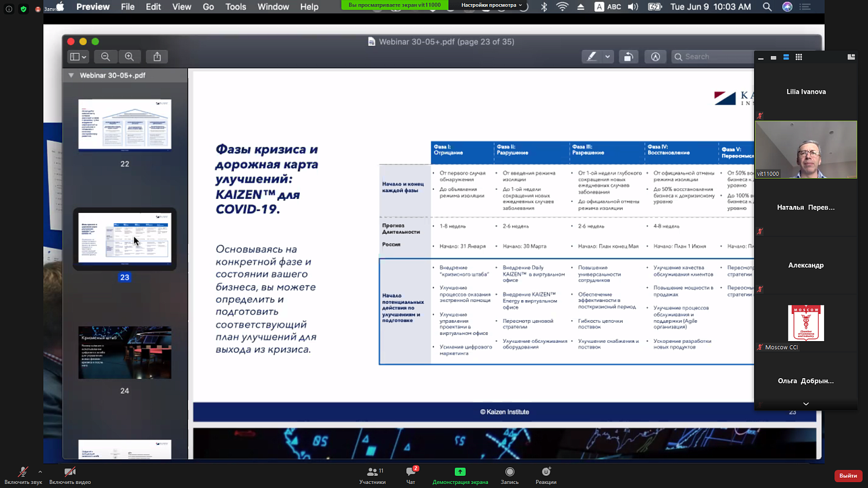This screenshot has width=868, height=488.
Task: Click the volume icon in menu bar
Action: 633,7
